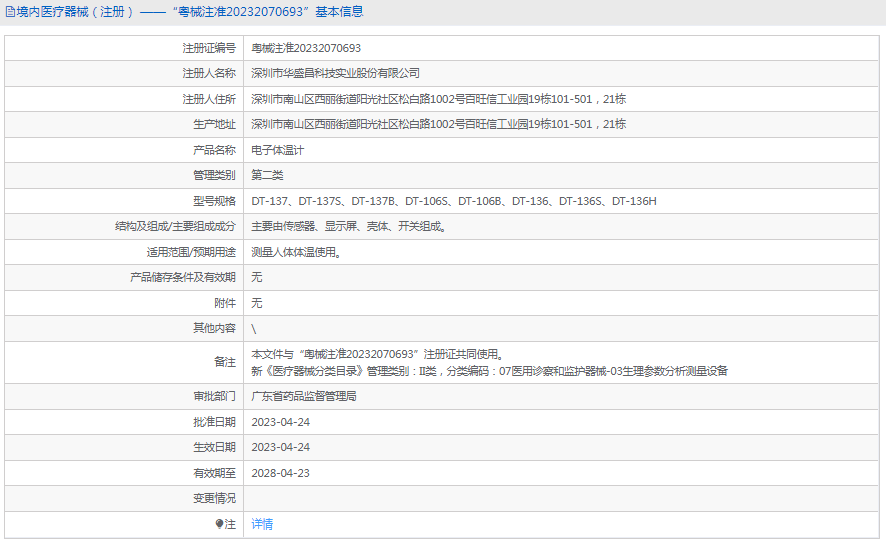The width and height of the screenshot is (886, 544).
Task: Click the 审批部门 label
Action: click(214, 397)
